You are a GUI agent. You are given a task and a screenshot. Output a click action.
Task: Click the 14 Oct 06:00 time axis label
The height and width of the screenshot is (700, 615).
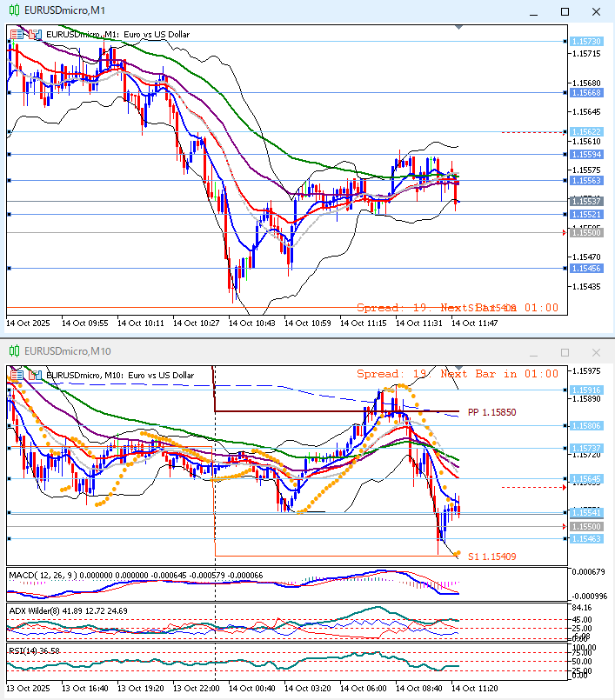point(362,687)
